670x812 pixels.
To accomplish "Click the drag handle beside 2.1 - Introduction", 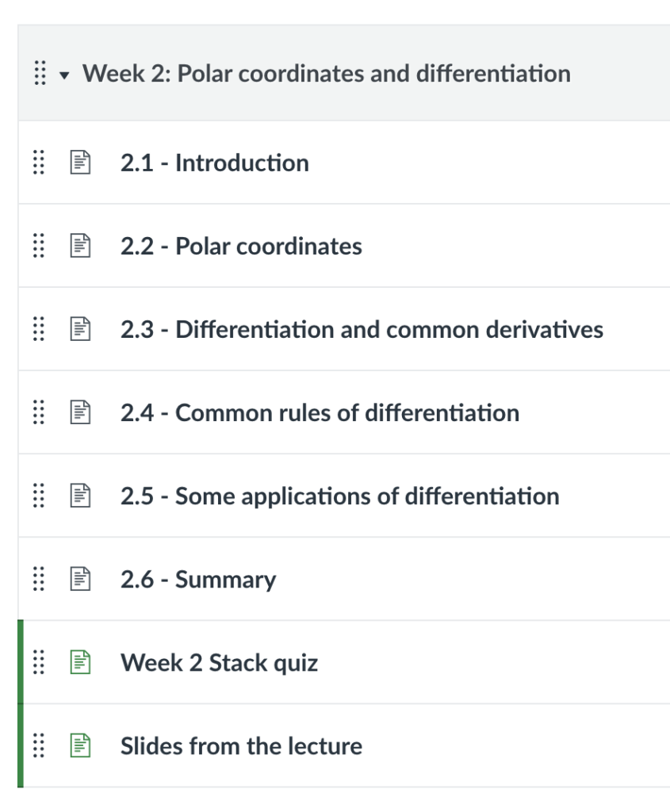I will point(37,162).
